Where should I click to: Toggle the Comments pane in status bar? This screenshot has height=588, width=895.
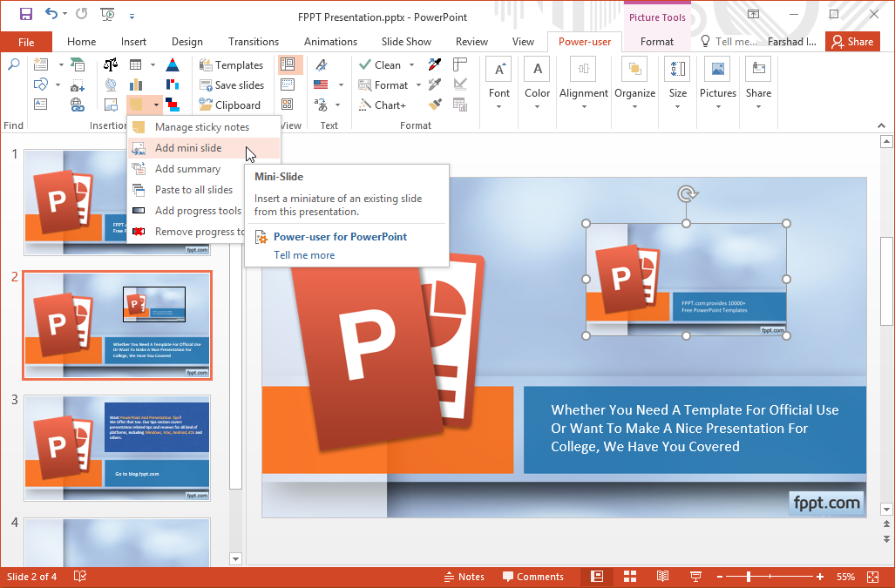tap(532, 577)
